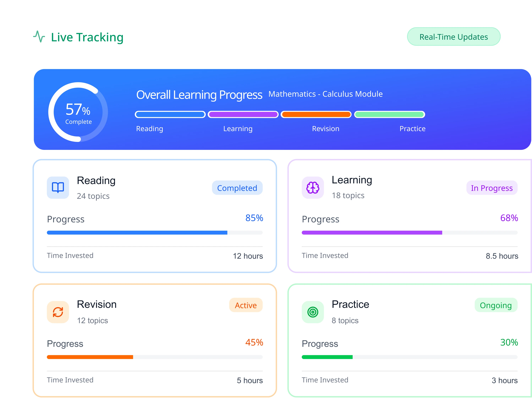Select the Reading book icon
Viewport: 532px width, 412px height.
pos(58,188)
